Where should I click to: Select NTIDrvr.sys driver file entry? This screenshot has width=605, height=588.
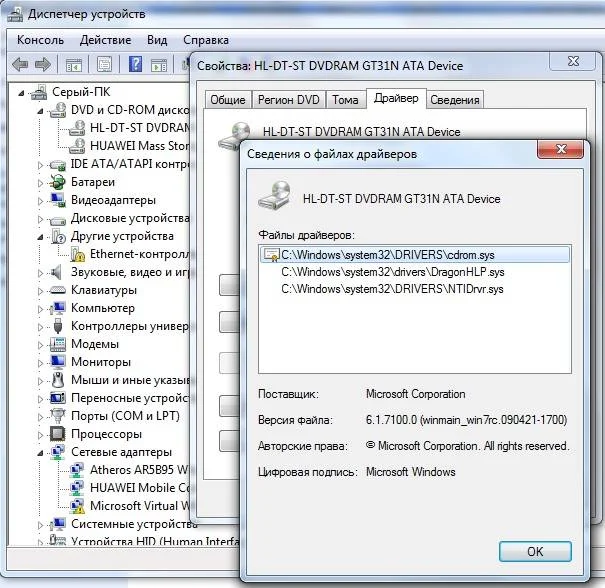pyautogui.click(x=392, y=289)
